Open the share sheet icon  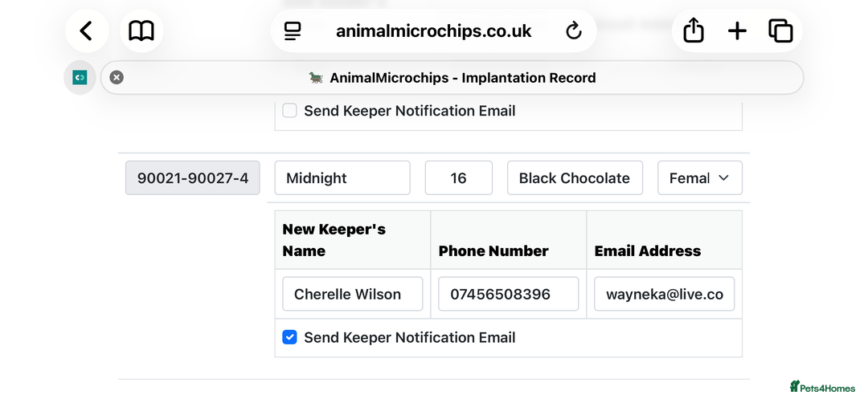tap(693, 31)
